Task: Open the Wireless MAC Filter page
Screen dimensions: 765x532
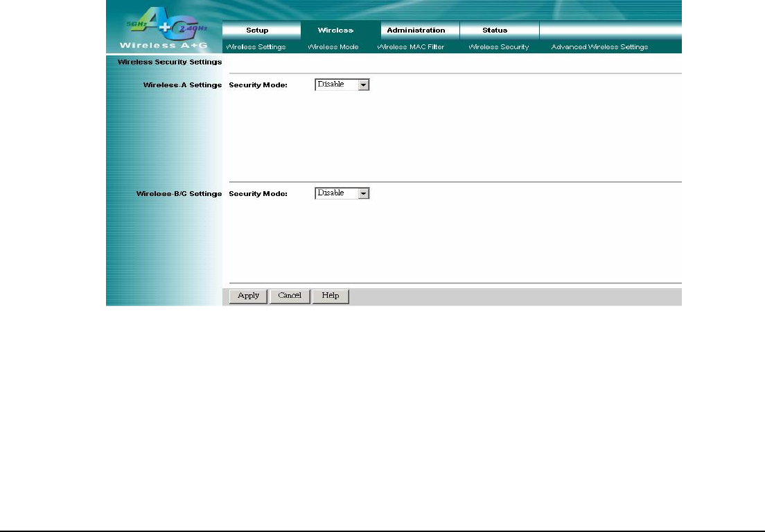Action: pyautogui.click(x=411, y=47)
